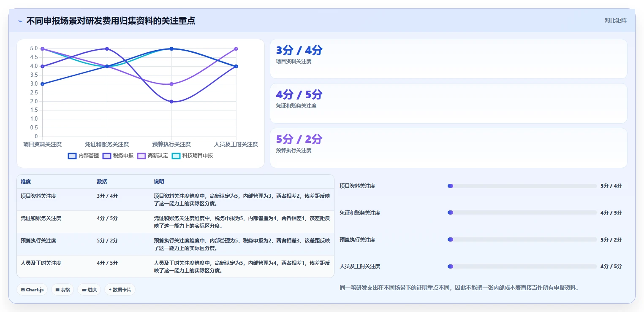Click the 预算执行关注度 progress bar
The height and width of the screenshot is (312, 644).
(522, 240)
